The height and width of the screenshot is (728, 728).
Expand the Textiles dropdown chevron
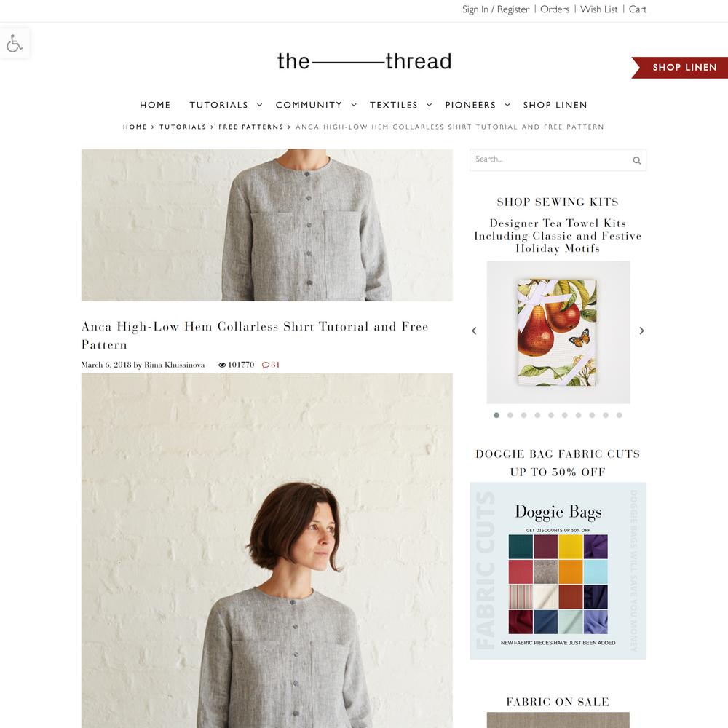(429, 105)
